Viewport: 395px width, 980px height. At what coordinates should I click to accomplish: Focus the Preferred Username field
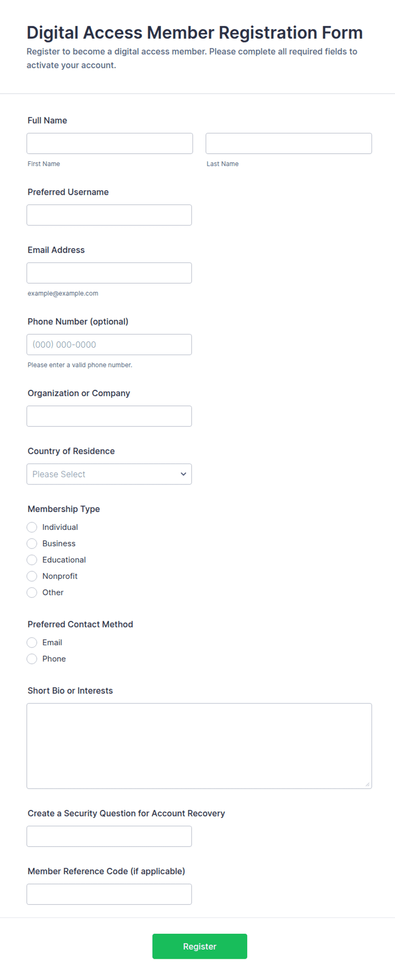click(109, 215)
